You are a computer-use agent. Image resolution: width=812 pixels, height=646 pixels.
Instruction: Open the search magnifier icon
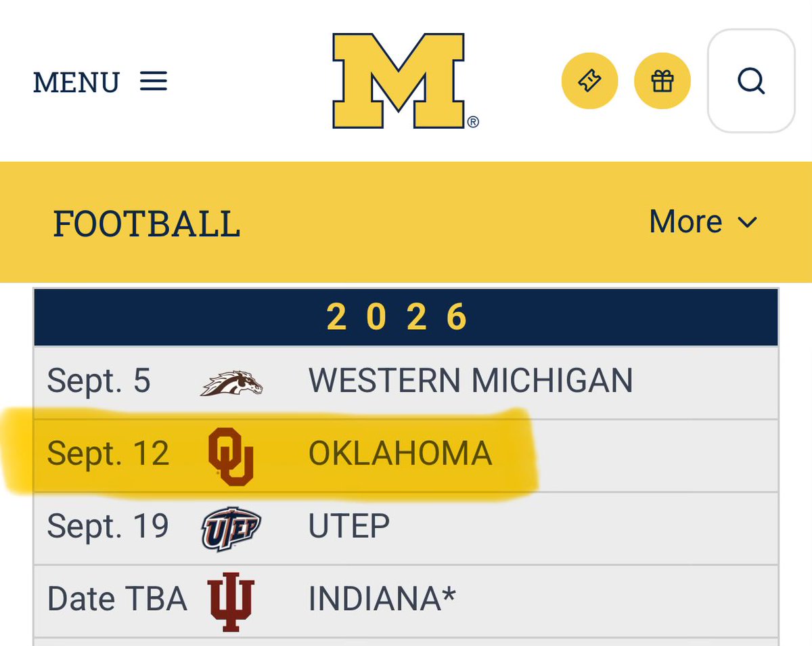coord(751,81)
